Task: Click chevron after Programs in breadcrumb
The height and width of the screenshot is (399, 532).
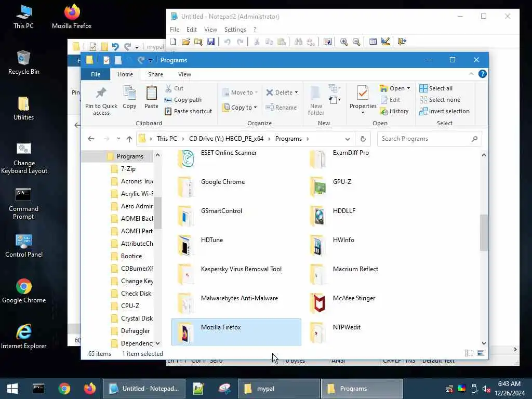Action: (x=308, y=139)
